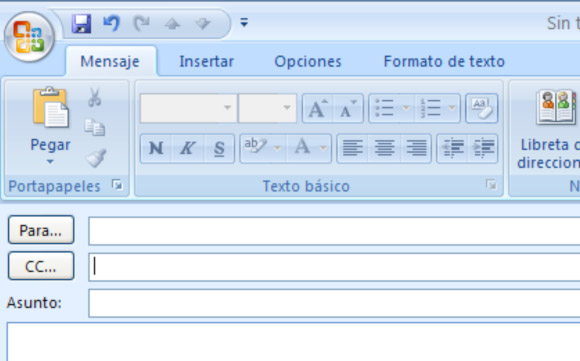The image size is (580, 361).
Task: Click the CC... button
Action: (x=41, y=266)
